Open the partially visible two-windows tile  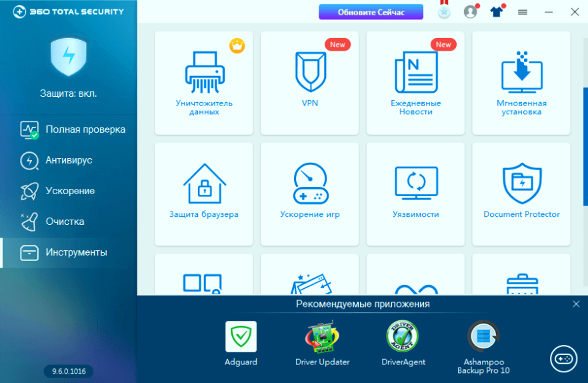click(203, 274)
